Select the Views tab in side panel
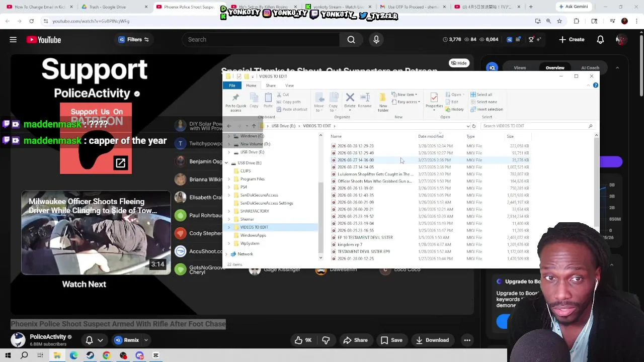This screenshot has width=644, height=362. click(520, 68)
